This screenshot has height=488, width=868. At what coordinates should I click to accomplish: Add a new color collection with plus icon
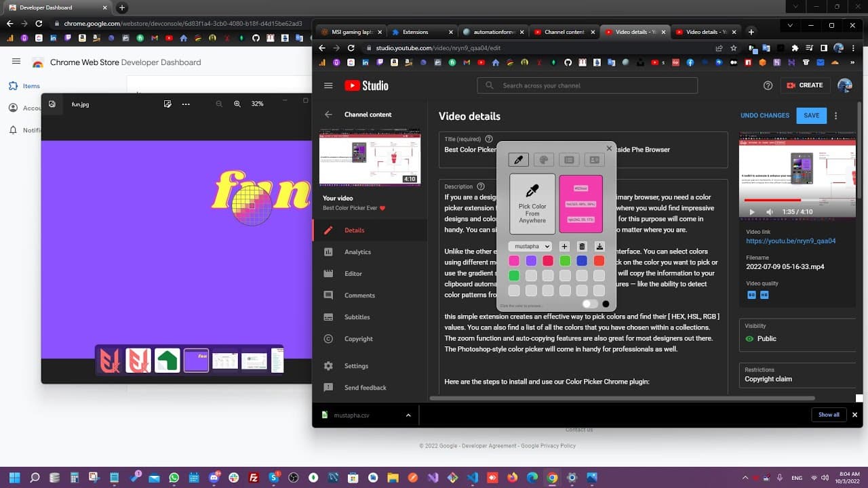(564, 247)
